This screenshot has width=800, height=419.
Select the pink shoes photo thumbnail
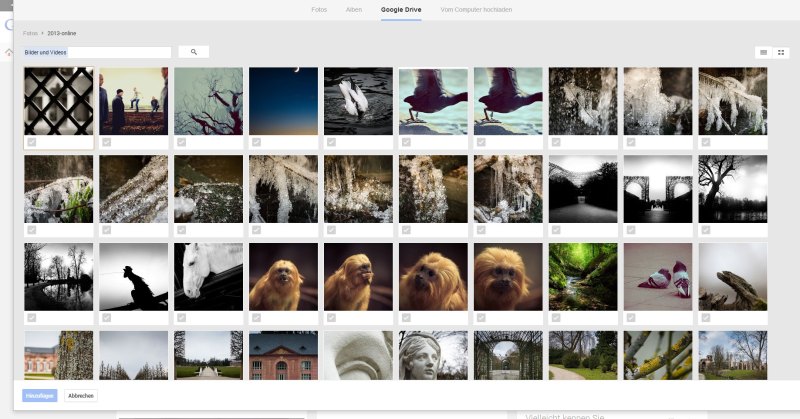pyautogui.click(x=658, y=276)
